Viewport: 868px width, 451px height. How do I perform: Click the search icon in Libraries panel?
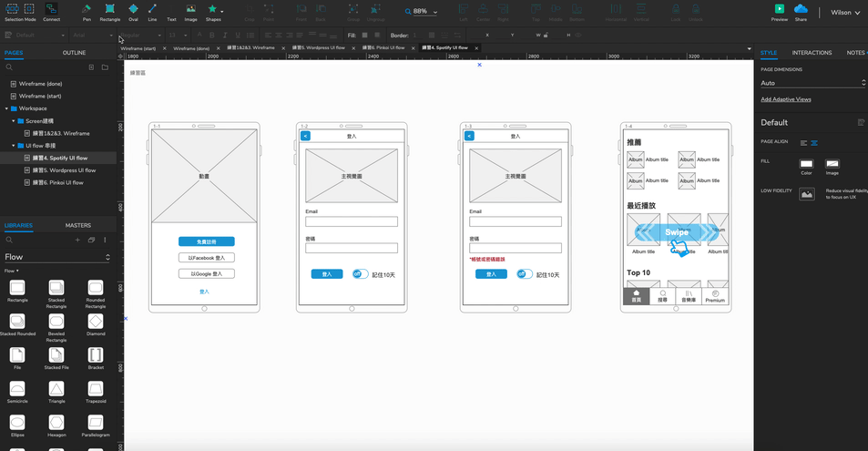pyautogui.click(x=9, y=240)
